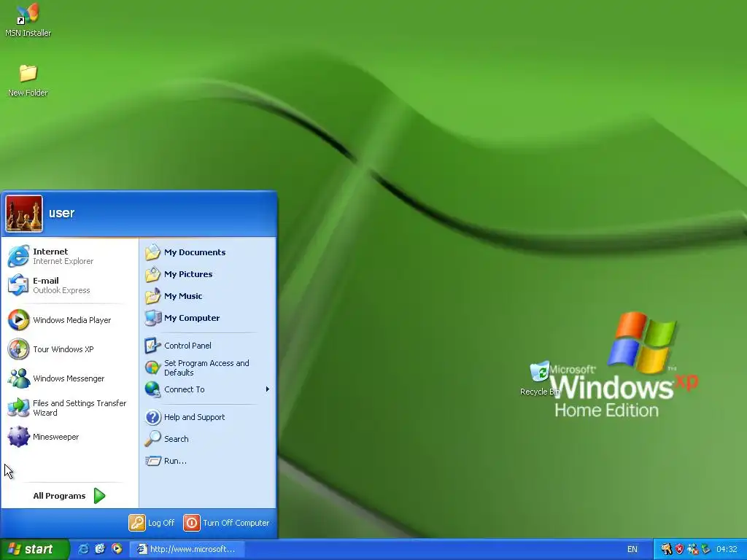
Task: Start the Tour Windows XP item
Action: [69, 349]
